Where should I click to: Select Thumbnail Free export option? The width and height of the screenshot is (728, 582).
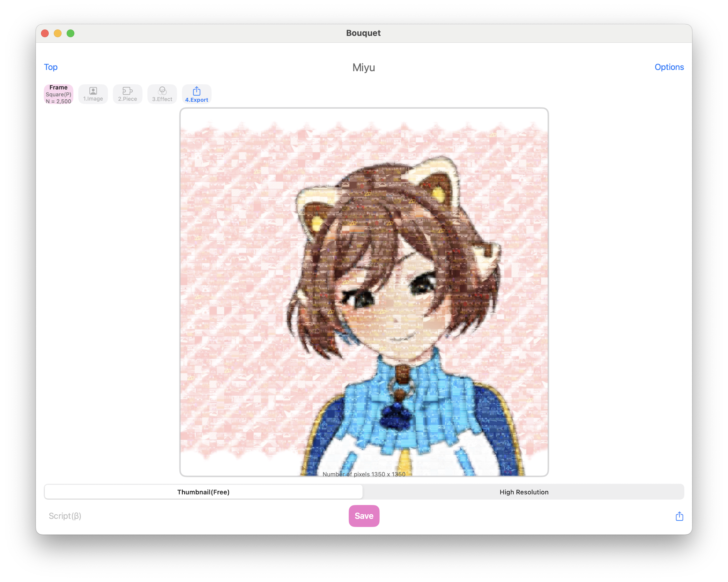204,492
